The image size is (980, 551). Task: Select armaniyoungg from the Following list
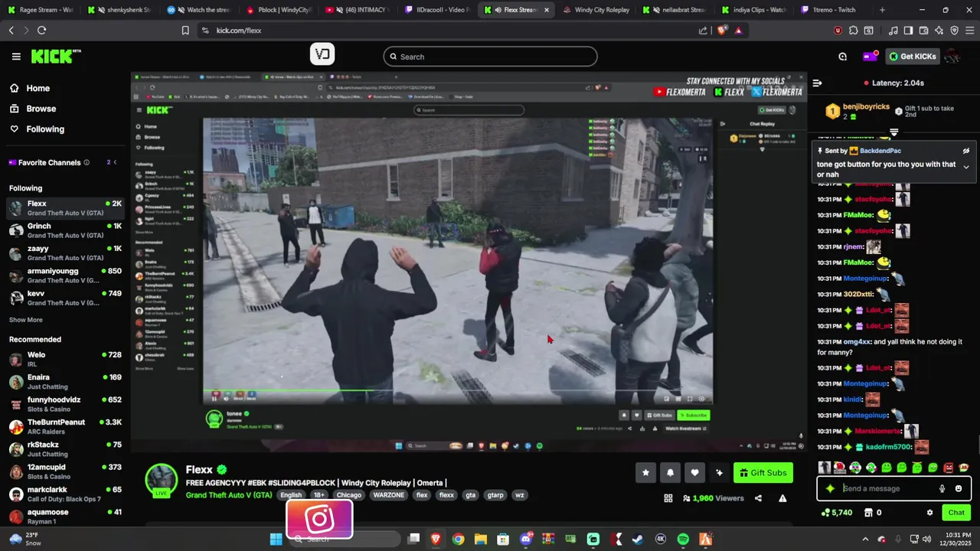[65, 275]
